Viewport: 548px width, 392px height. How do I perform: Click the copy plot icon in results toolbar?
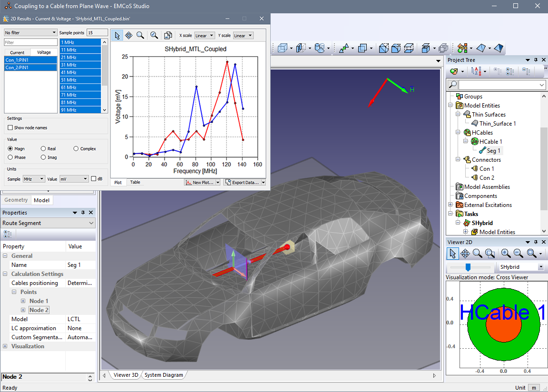point(168,35)
